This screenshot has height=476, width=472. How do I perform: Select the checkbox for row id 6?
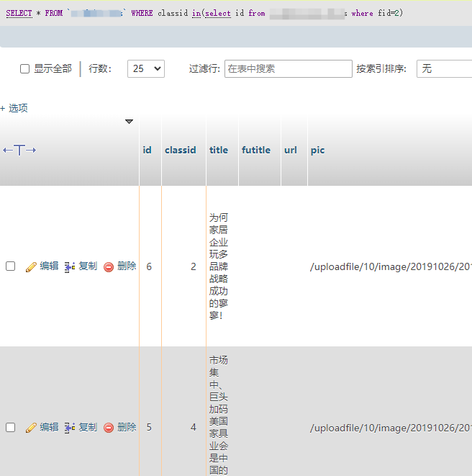pos(11,266)
